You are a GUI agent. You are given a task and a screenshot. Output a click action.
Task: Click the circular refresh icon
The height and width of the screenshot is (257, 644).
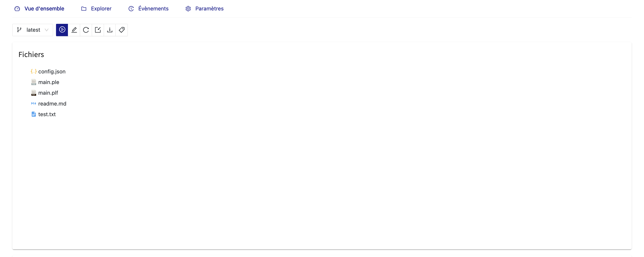coord(86,30)
